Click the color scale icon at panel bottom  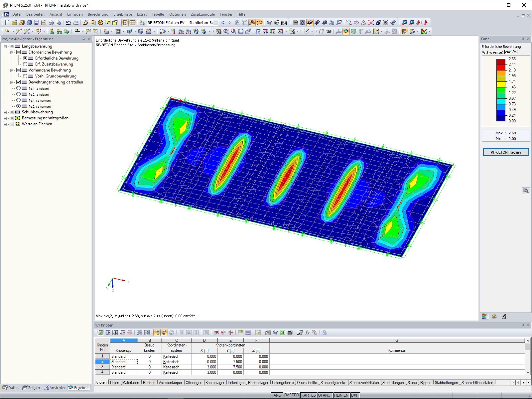point(484,316)
